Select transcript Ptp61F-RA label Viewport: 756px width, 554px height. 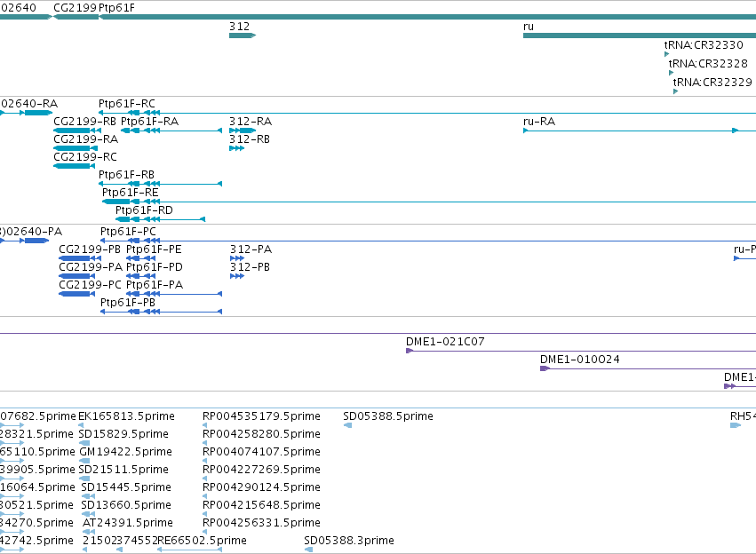point(149,122)
